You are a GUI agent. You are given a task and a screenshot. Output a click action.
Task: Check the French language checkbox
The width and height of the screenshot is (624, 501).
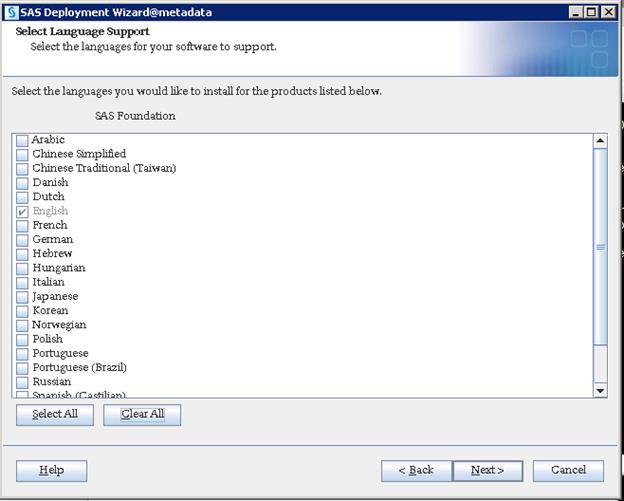pos(22,226)
